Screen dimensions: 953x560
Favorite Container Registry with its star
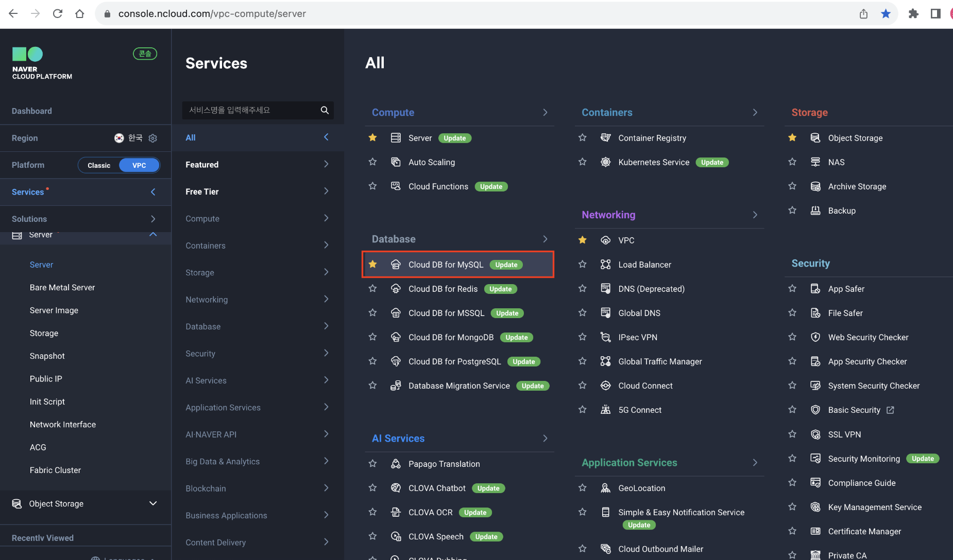[583, 137]
